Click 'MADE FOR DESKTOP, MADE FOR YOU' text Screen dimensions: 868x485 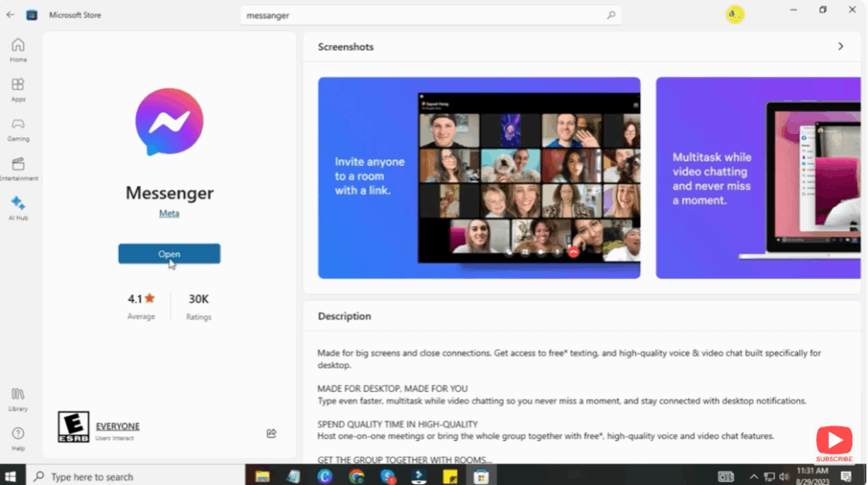(x=392, y=388)
